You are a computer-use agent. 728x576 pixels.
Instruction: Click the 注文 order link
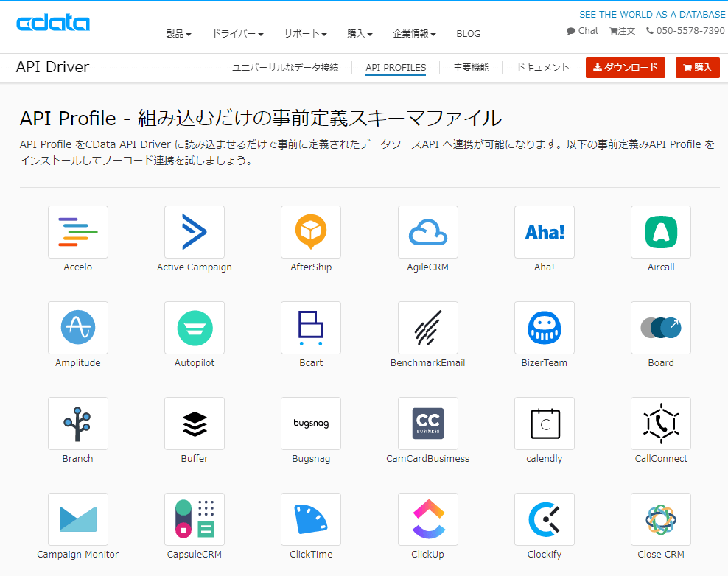click(622, 31)
